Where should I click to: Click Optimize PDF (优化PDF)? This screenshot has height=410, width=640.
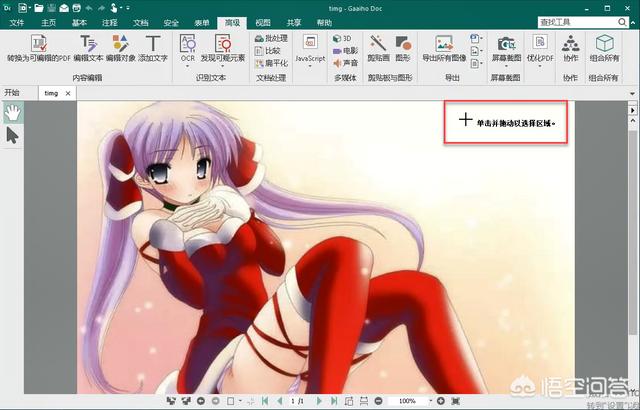click(540, 49)
